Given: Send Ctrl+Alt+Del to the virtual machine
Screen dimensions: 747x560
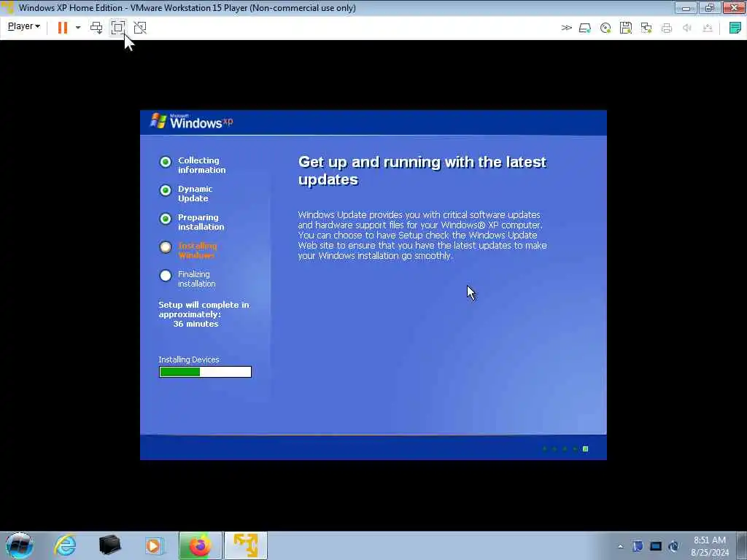Looking at the screenshot, I should [x=96, y=28].
